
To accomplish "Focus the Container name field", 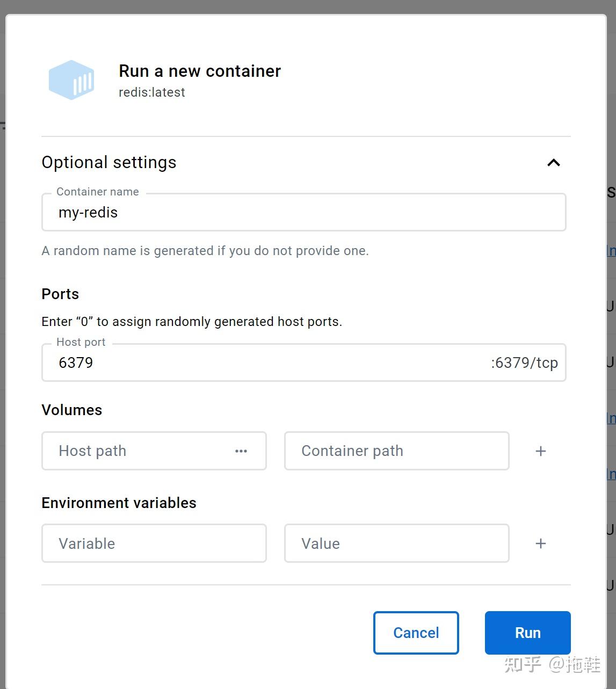I will (303, 213).
